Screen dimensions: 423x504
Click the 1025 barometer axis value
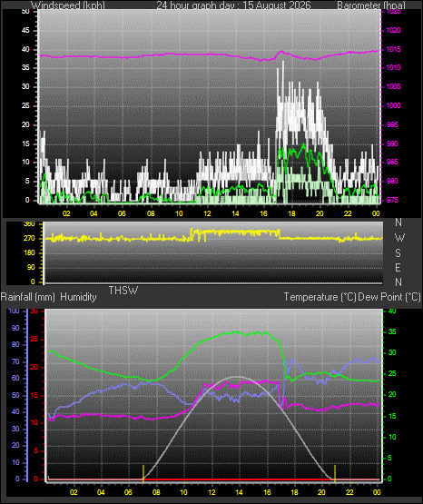393,12
